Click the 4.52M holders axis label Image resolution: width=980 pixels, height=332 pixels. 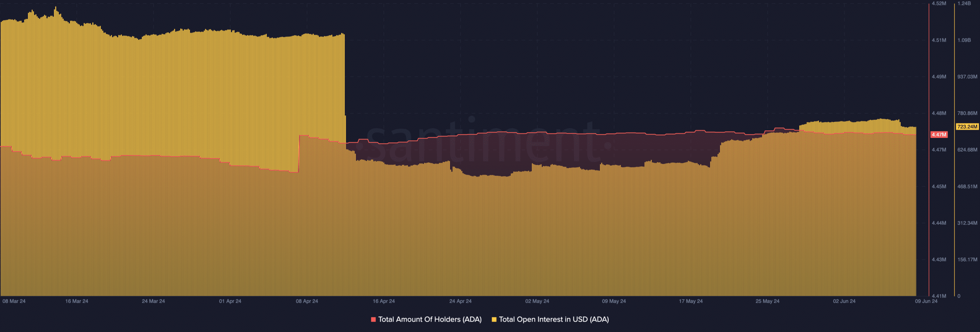(x=939, y=3)
